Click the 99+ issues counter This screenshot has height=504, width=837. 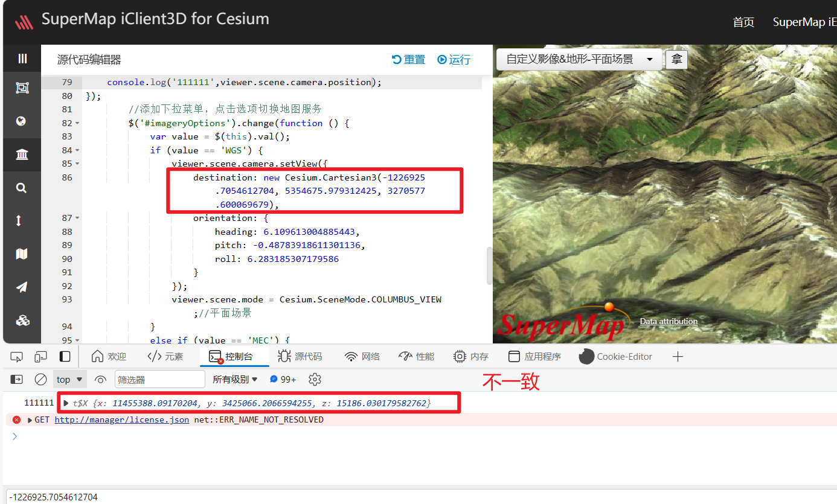pos(283,379)
